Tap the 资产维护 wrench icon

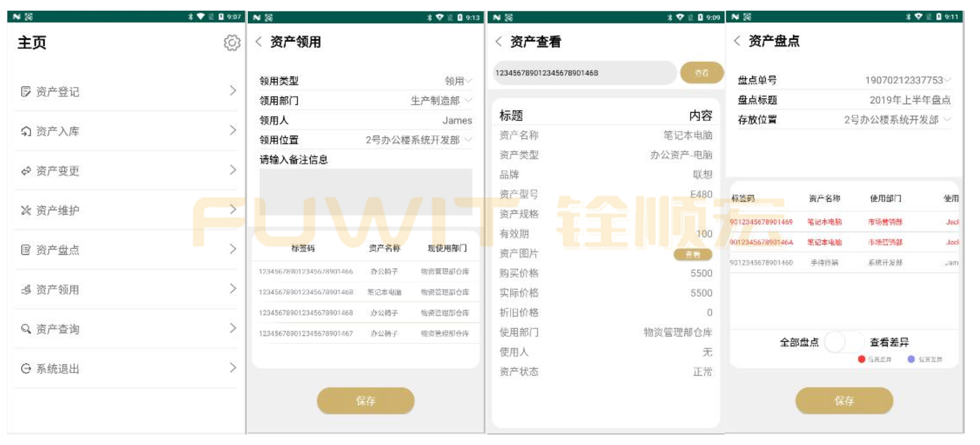pos(25,210)
